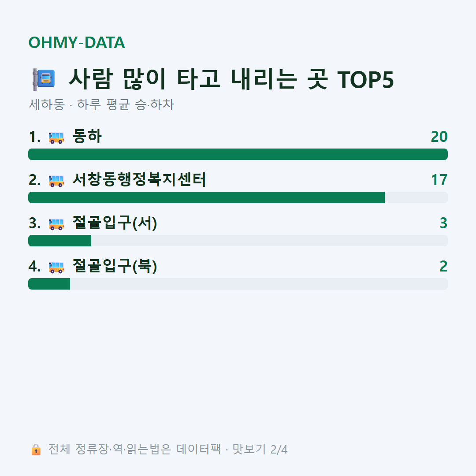The width and height of the screenshot is (476, 476).
Task: Open the OHMY-DATA brand link
Action: point(77,42)
